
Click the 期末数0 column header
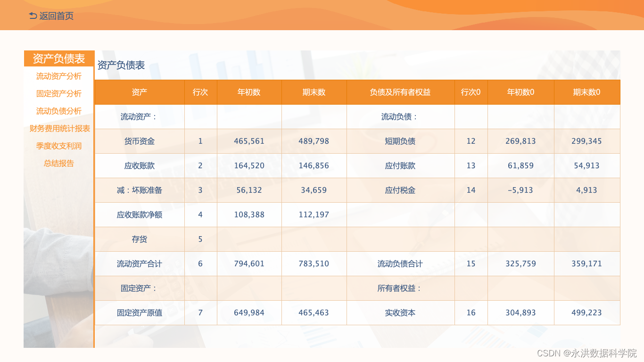(x=587, y=92)
